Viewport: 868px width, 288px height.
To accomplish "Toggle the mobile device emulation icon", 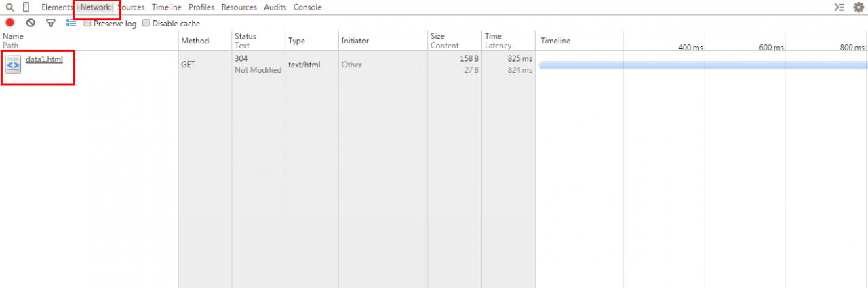I will [26, 7].
